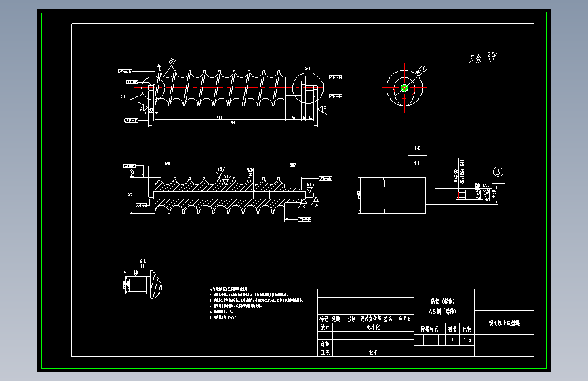Select the 标准化 label in title block

pos(373,327)
